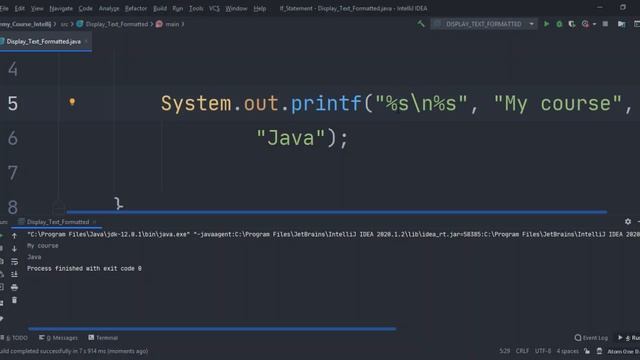Open the Run menu
640x360 pixels.
178,8
